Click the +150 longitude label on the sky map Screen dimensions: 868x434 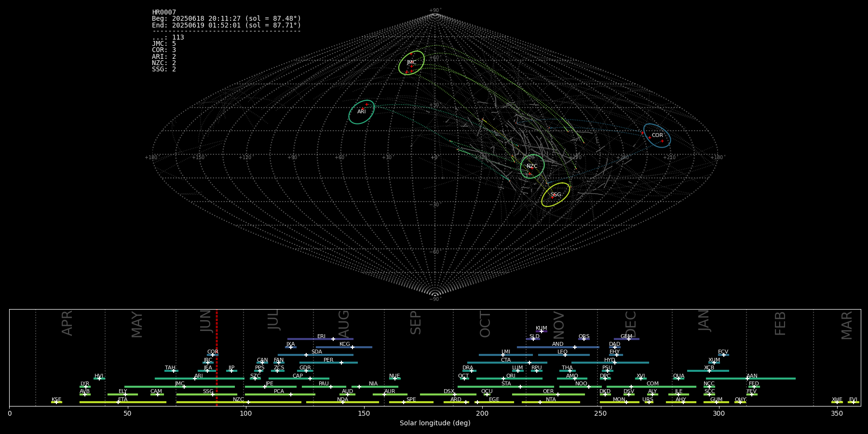coord(198,158)
